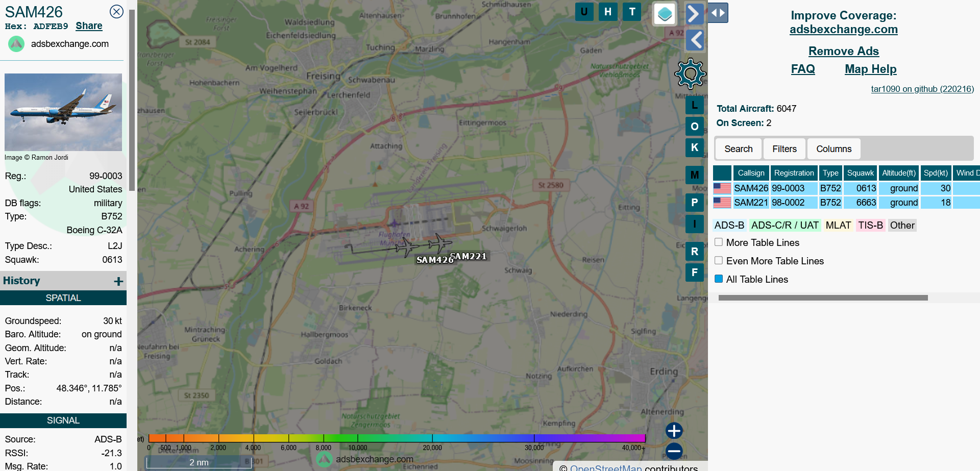Open the map layers selector

665,14
